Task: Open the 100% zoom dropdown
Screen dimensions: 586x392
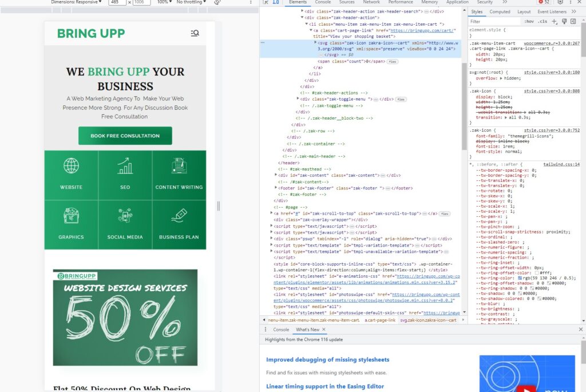Action: (164, 2)
